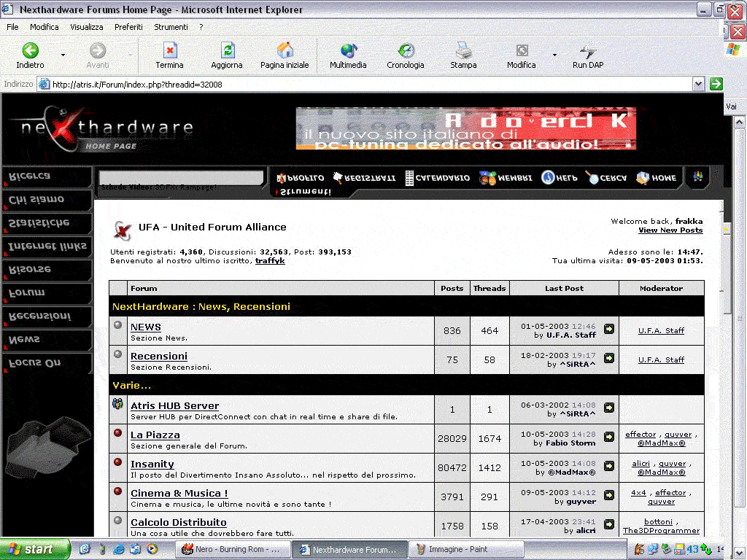Open the Registrati forum button

pos(365,178)
